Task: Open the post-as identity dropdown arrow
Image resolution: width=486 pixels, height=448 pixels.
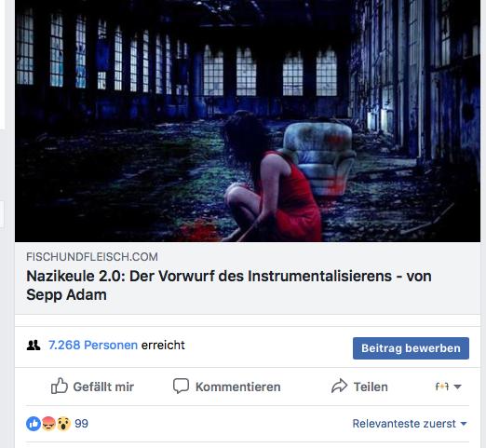Action: point(457,387)
